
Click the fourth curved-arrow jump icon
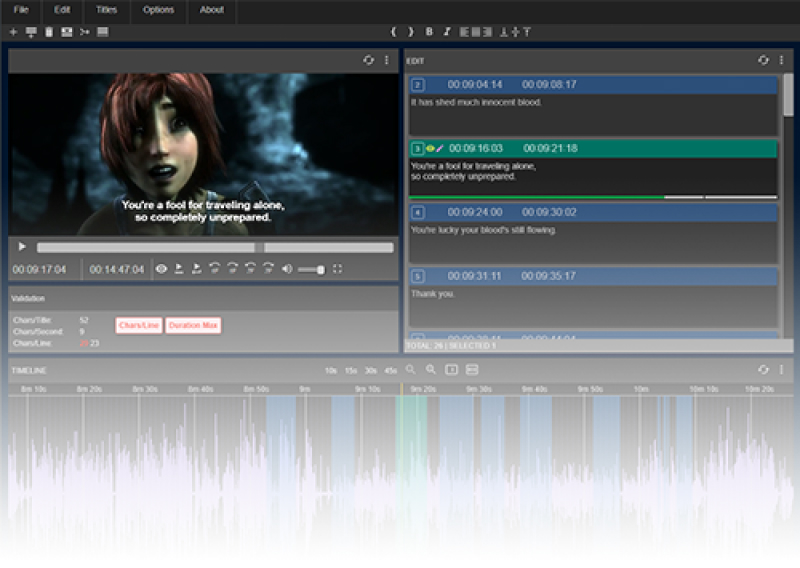[268, 268]
